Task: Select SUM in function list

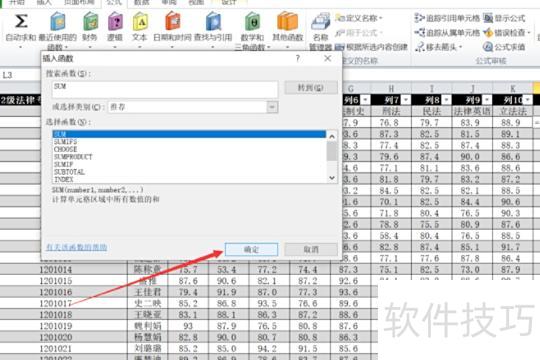Action: 189,134
